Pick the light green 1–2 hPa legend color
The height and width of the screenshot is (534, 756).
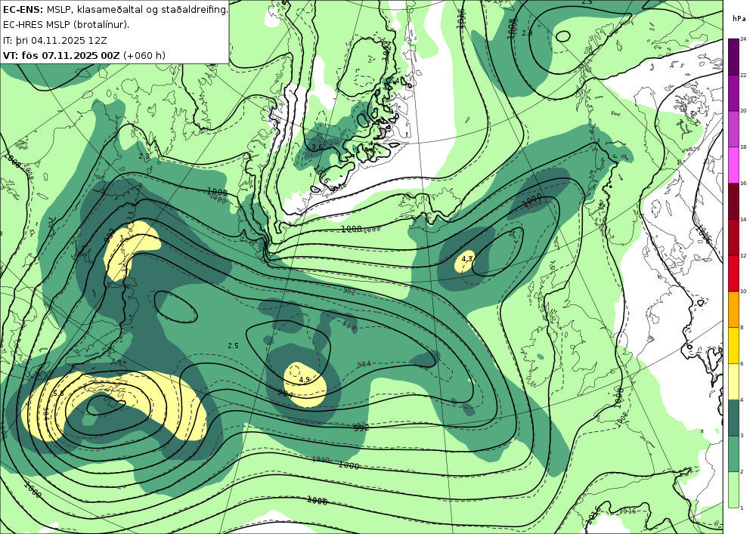pos(734,489)
